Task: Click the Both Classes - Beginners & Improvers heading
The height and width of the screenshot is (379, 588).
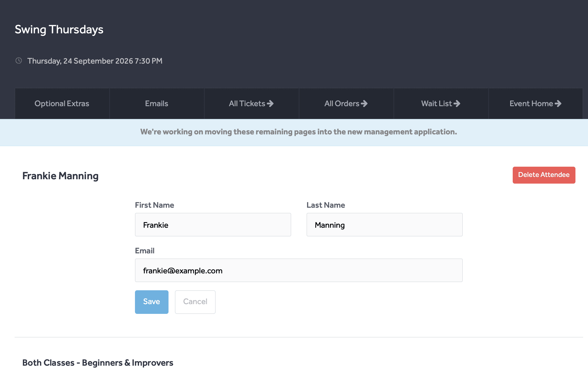Action: click(98, 363)
